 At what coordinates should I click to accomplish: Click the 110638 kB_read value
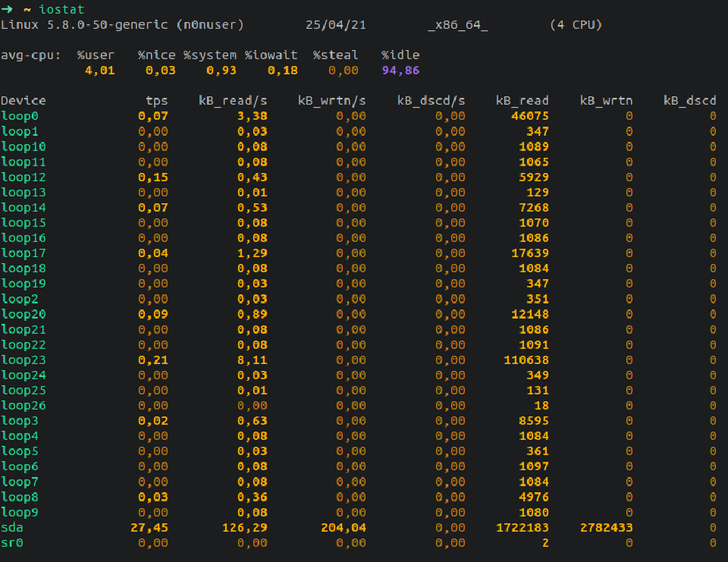526,359
